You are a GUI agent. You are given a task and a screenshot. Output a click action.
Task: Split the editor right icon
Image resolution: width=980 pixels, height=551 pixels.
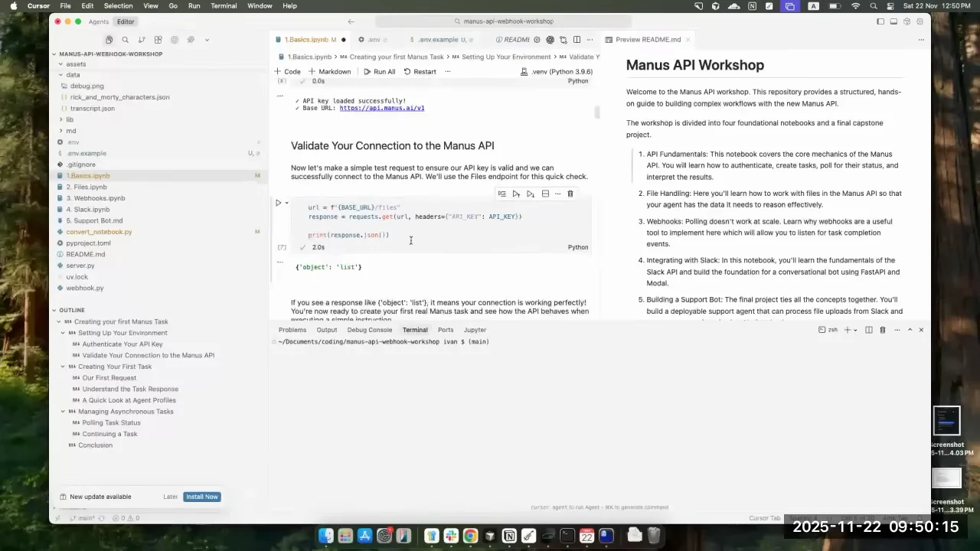click(x=577, y=40)
